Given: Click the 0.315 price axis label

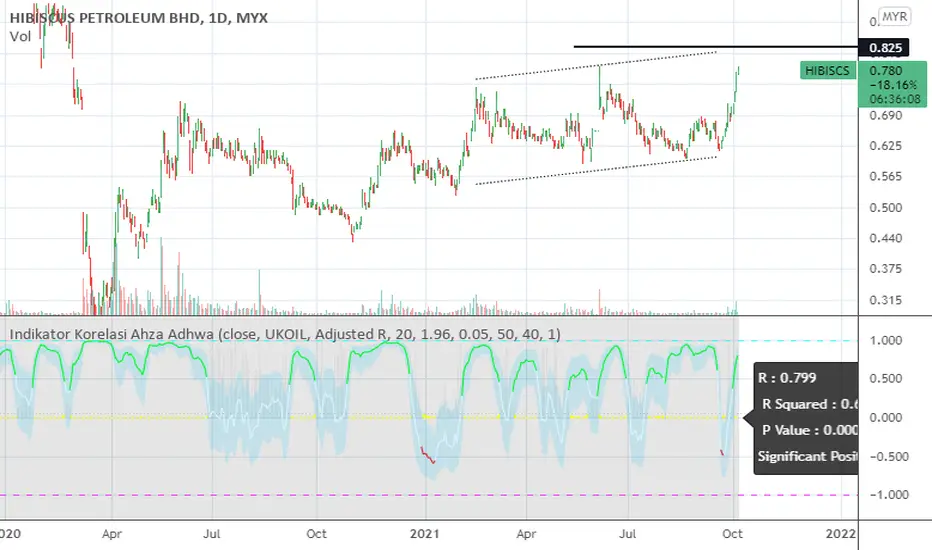Looking at the screenshot, I should (x=886, y=300).
